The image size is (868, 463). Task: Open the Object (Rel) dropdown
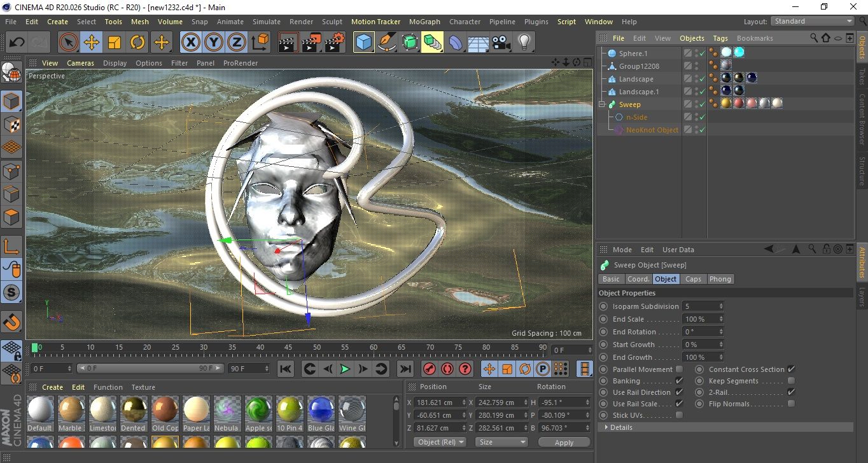point(439,442)
